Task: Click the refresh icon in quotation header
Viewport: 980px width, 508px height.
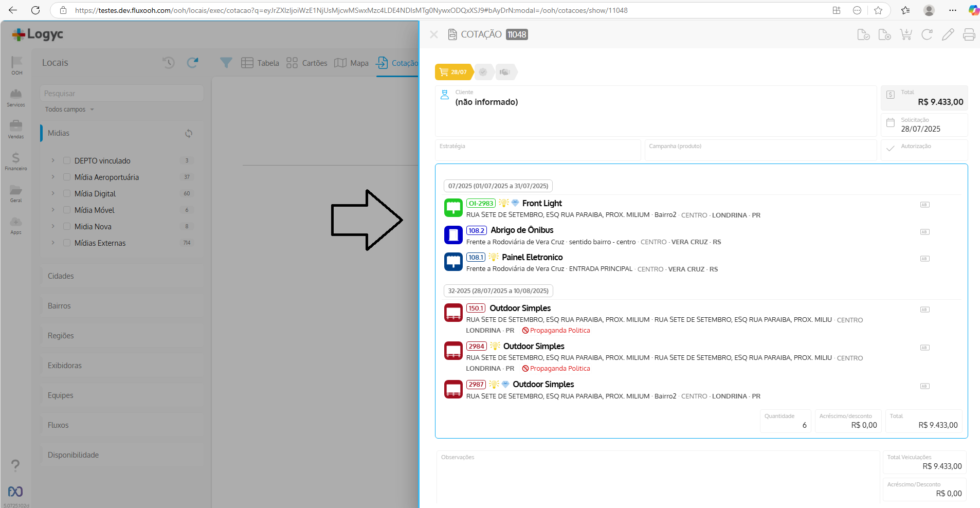Action: [x=927, y=34]
